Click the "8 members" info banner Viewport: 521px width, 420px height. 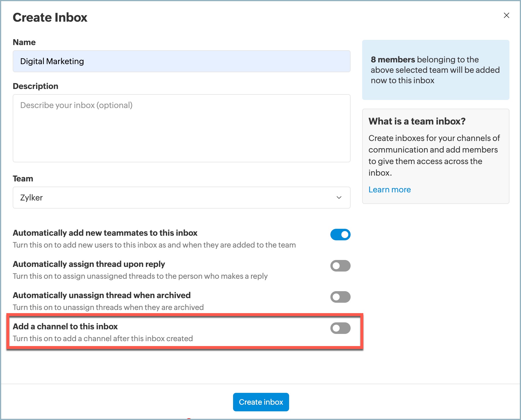coord(435,70)
